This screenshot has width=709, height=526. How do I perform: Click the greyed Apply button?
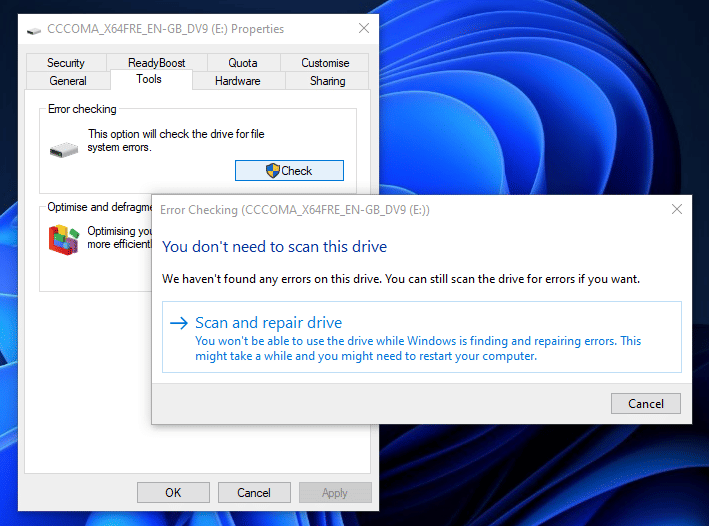pyautogui.click(x=335, y=493)
